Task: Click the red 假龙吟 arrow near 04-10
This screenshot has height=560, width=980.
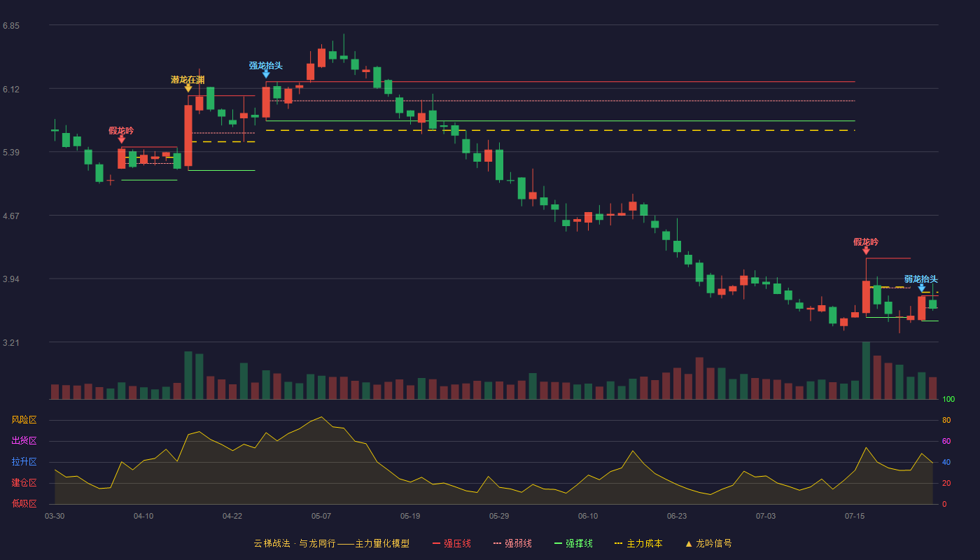Action: 122,139
